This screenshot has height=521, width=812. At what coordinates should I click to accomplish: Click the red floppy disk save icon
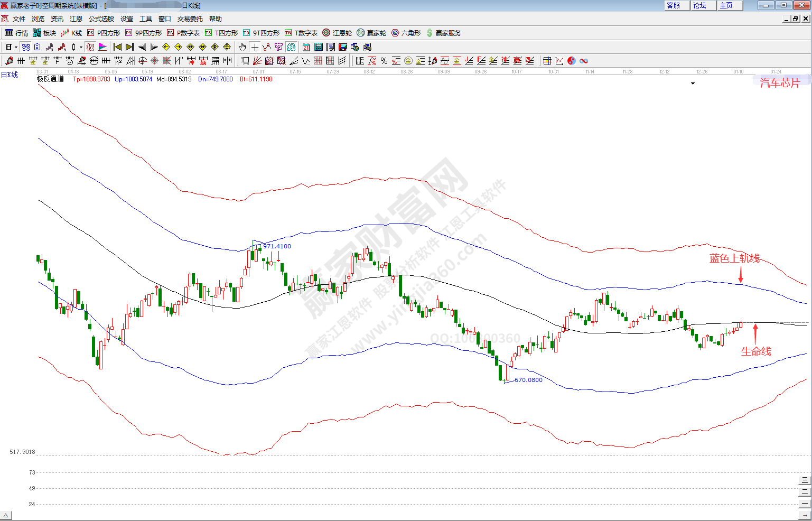point(343,47)
